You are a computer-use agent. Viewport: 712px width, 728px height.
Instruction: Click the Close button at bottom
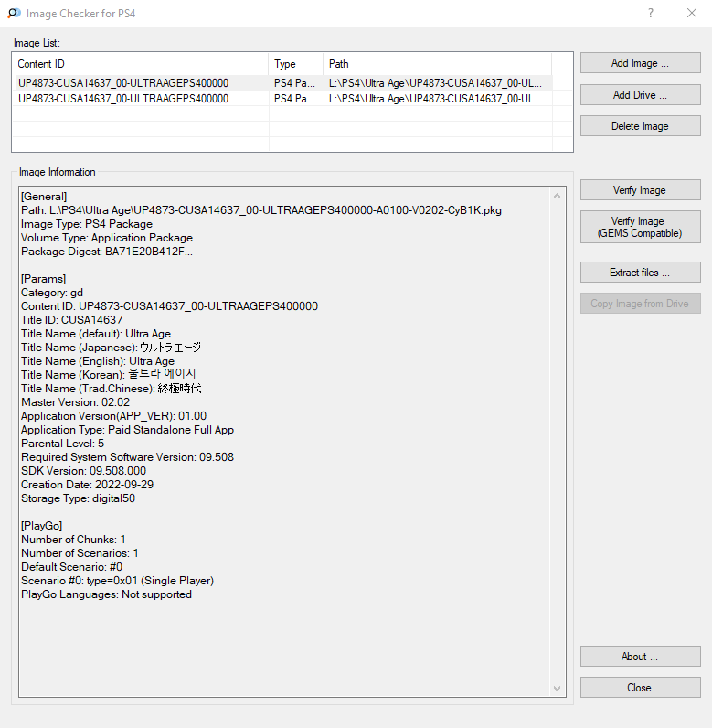tap(640, 688)
